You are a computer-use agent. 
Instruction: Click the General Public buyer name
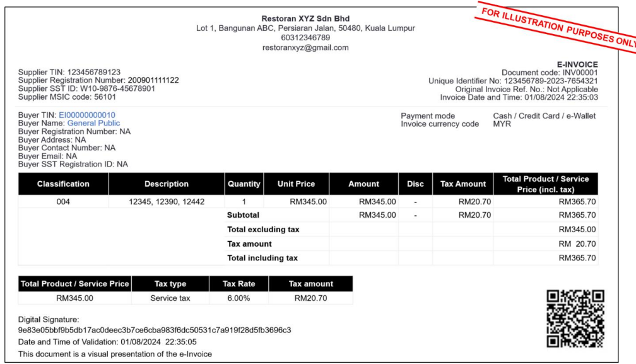click(x=93, y=123)
